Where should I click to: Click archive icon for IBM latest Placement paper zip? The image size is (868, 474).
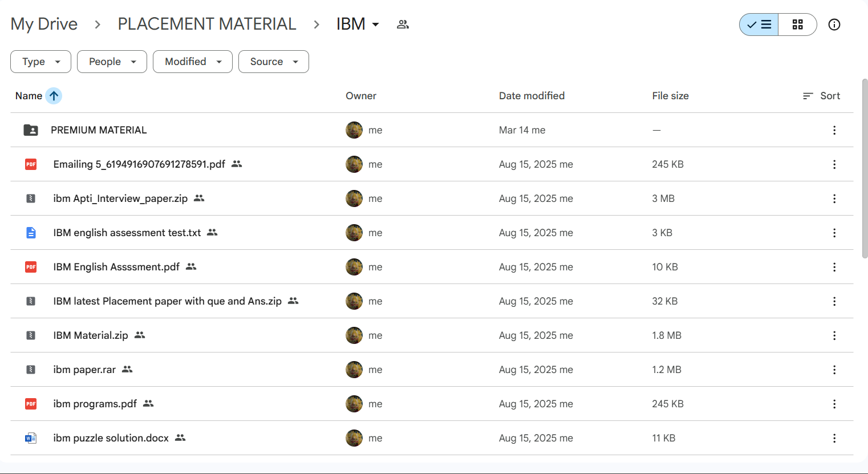31,301
